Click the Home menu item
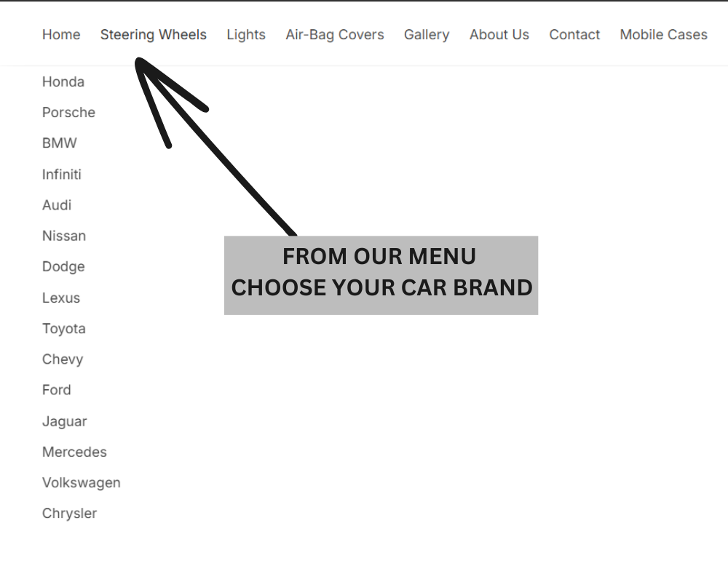 [x=61, y=34]
